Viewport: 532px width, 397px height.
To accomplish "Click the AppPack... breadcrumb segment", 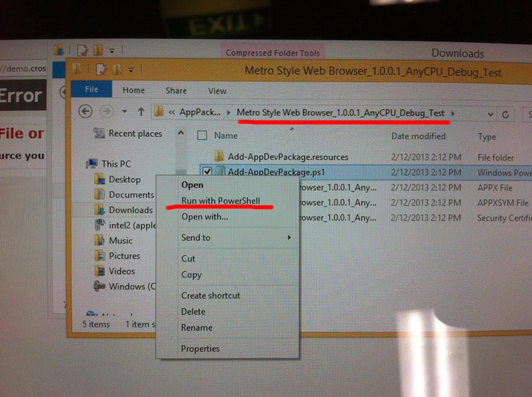I will pos(200,112).
